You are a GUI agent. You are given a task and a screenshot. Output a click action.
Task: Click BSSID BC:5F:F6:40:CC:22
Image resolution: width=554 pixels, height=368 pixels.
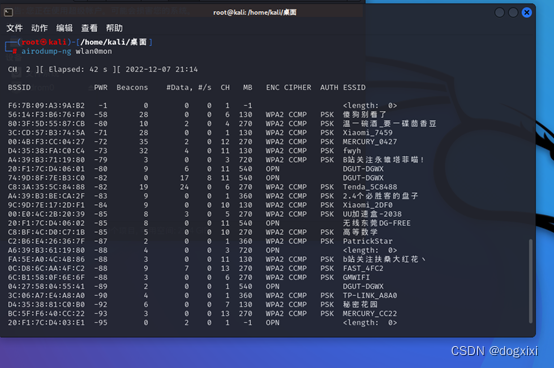point(46,314)
